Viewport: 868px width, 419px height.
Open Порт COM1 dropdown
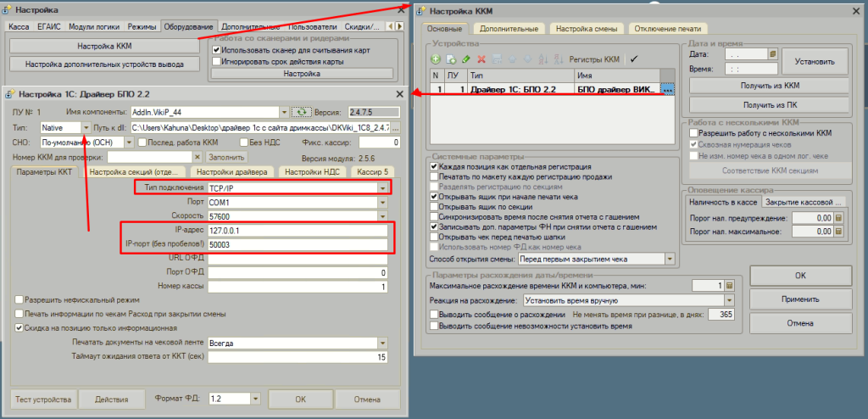(382, 203)
